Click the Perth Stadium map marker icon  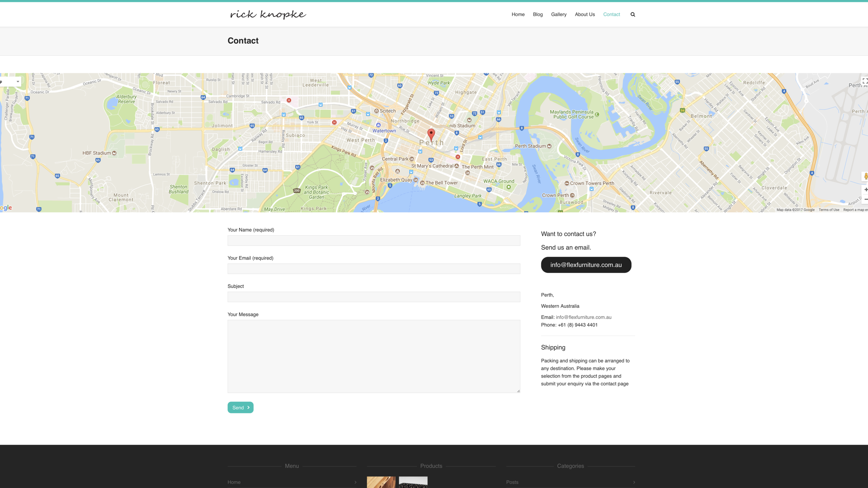pyautogui.click(x=549, y=146)
